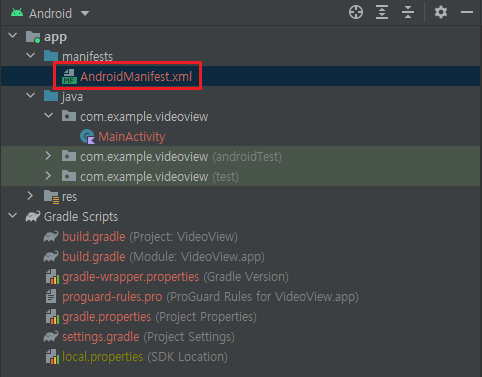The height and width of the screenshot is (377, 482).
Task: Click the Gradle Scripts elephant icon
Action: pyautogui.click(x=33, y=217)
